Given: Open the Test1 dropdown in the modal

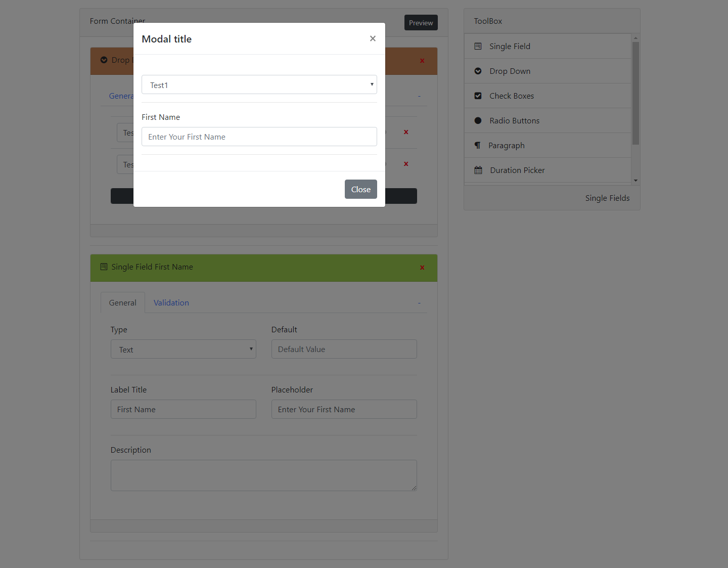Looking at the screenshot, I should [259, 84].
